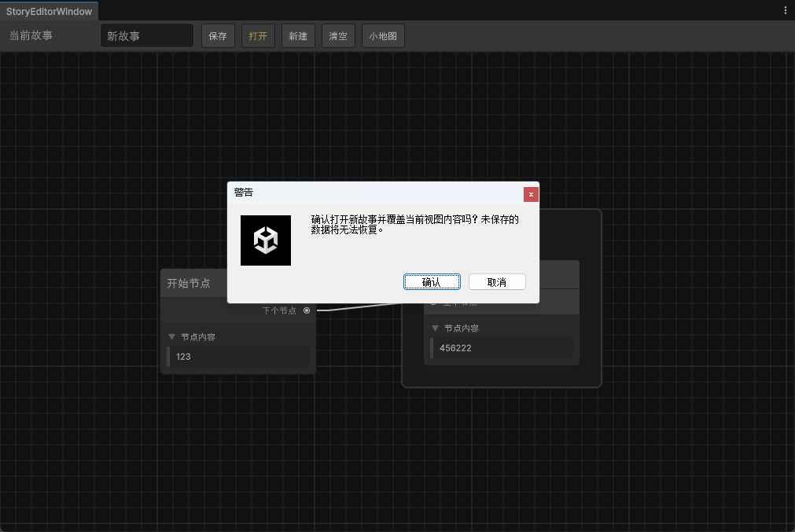Open the three-dot window options menu
This screenshot has height=532, width=795.
coord(785,10)
